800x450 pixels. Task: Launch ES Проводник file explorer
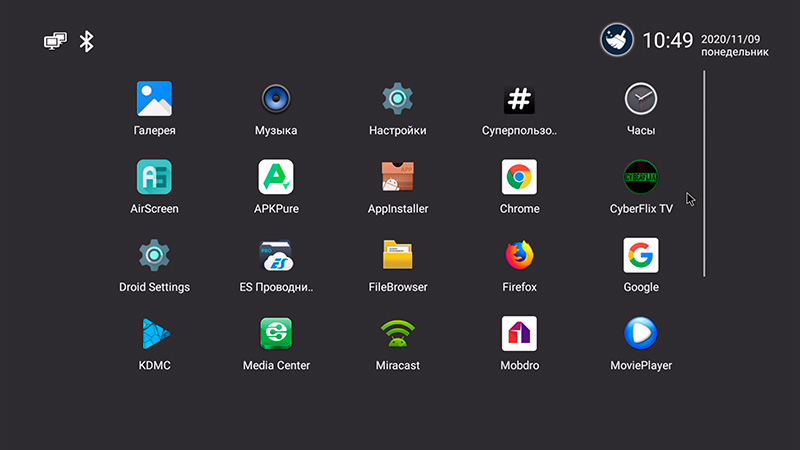(x=276, y=255)
